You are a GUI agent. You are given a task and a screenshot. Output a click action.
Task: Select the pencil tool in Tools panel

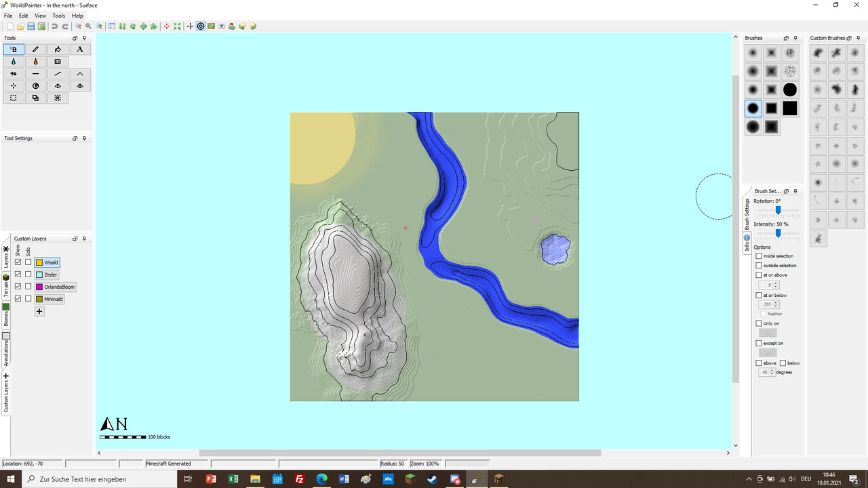pos(35,49)
